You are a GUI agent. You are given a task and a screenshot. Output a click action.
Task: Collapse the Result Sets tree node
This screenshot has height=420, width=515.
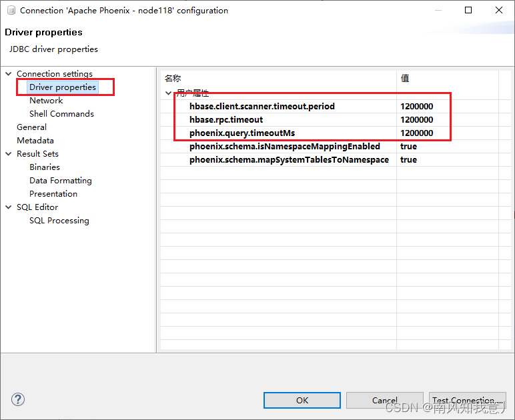9,154
